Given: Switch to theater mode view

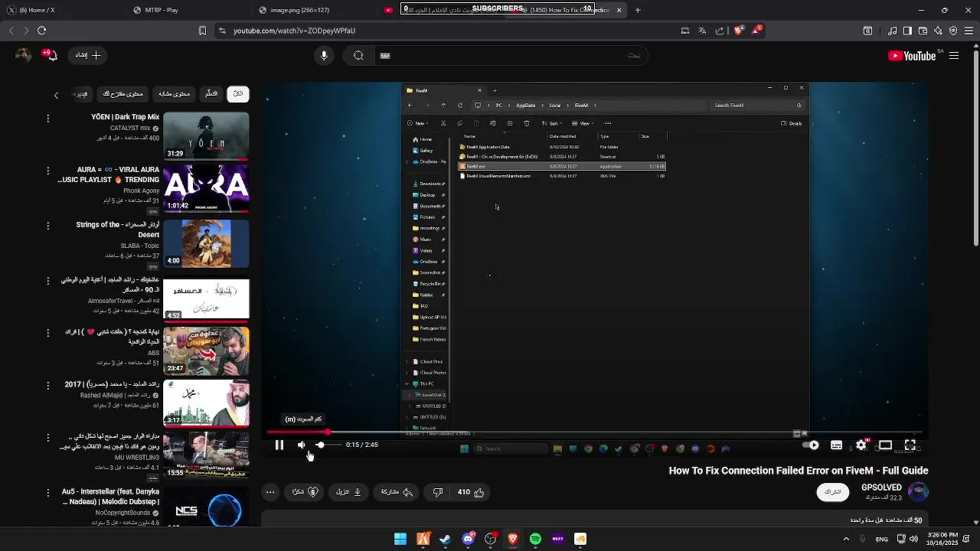Looking at the screenshot, I should coord(885,445).
